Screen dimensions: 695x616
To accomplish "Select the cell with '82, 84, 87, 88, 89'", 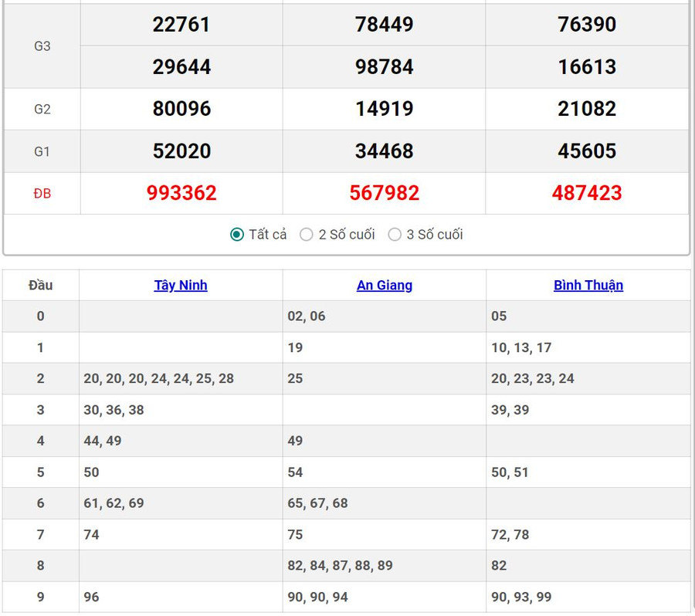I will pyautogui.click(x=340, y=566).
